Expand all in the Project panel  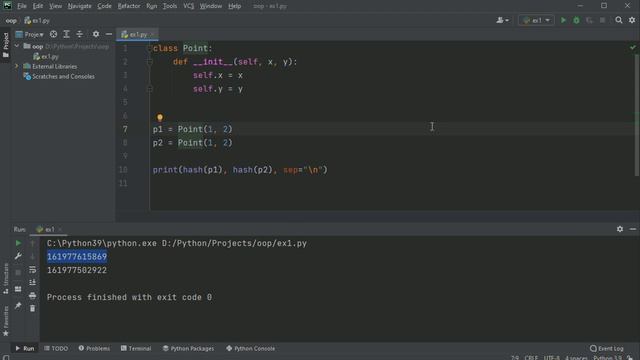(x=67, y=34)
